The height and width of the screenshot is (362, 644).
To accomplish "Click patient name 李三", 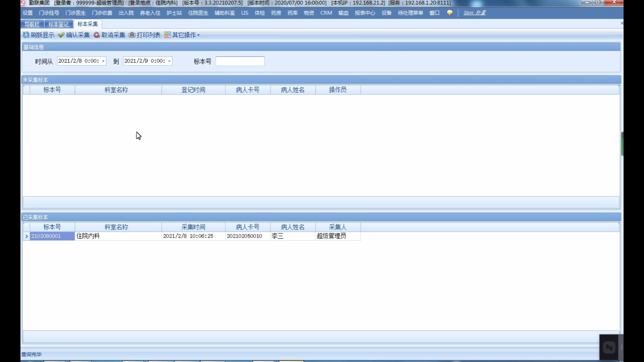I will click(292, 236).
